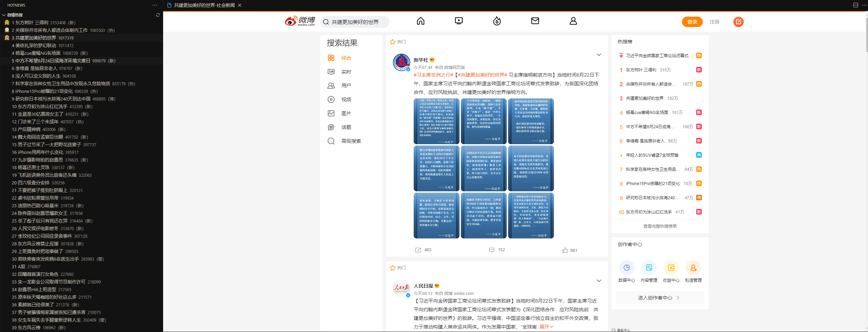Click comment icon on 新华社 post
The height and width of the screenshot is (332, 868).
(x=492, y=250)
